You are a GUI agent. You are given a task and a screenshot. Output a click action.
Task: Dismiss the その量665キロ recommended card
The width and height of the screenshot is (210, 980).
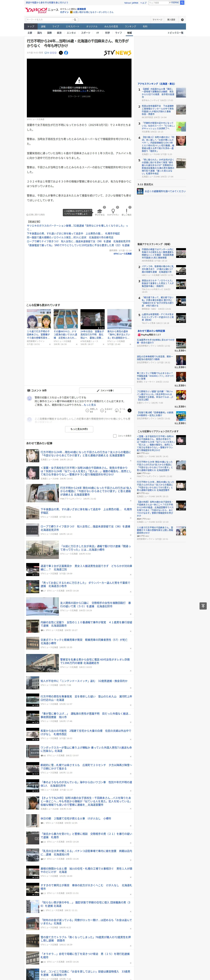click(77, 344)
